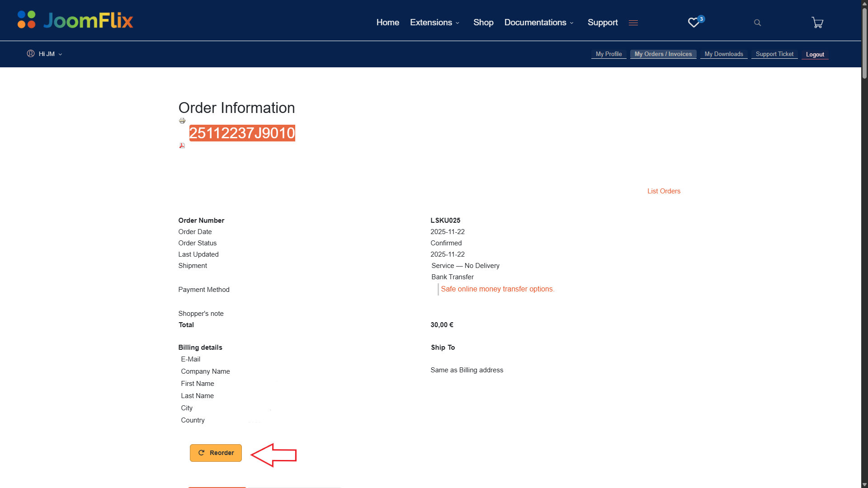
Task: Expand the Documentations dropdown menu
Action: 539,23
